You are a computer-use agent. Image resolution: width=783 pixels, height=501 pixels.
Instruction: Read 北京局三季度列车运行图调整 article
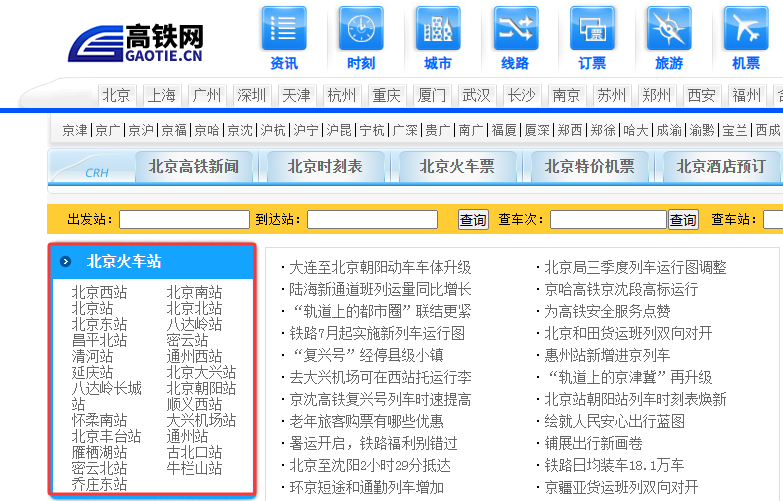tap(635, 267)
